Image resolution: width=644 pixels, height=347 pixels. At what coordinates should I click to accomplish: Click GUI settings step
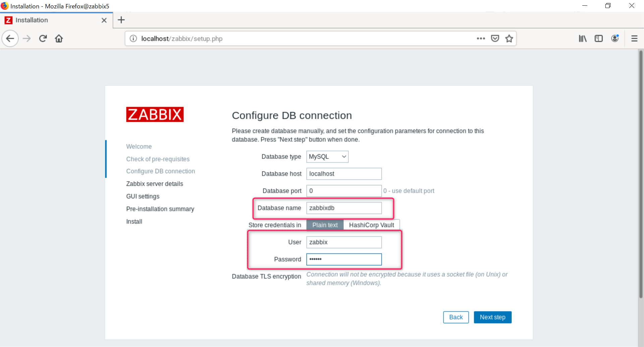point(143,196)
